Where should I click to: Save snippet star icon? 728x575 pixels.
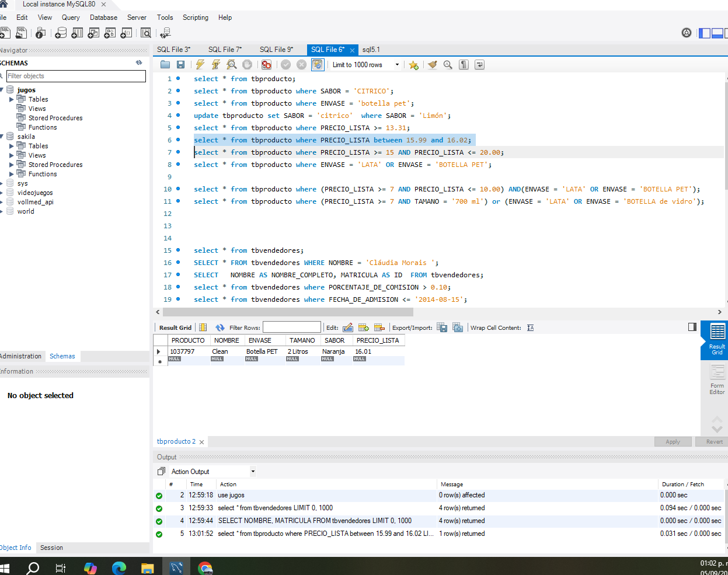[414, 65]
